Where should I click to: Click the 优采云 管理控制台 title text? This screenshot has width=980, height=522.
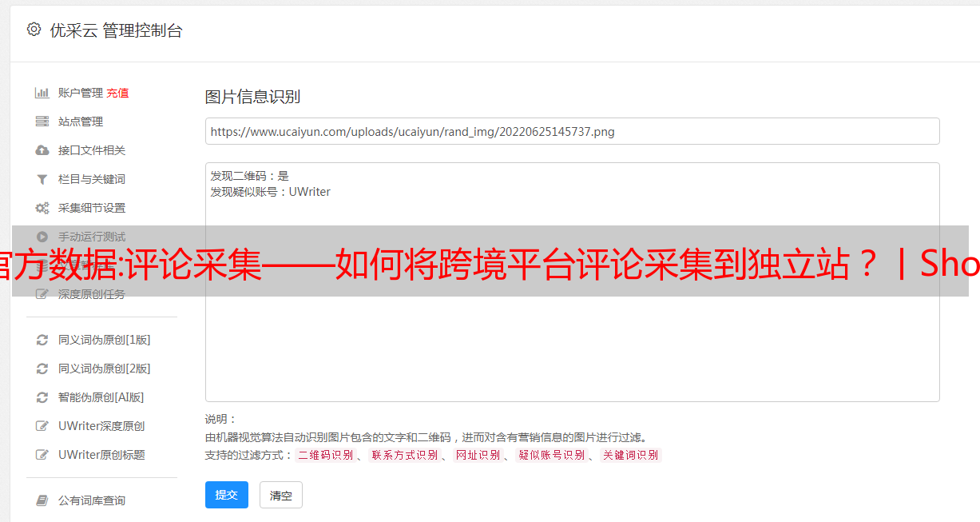pyautogui.click(x=116, y=30)
